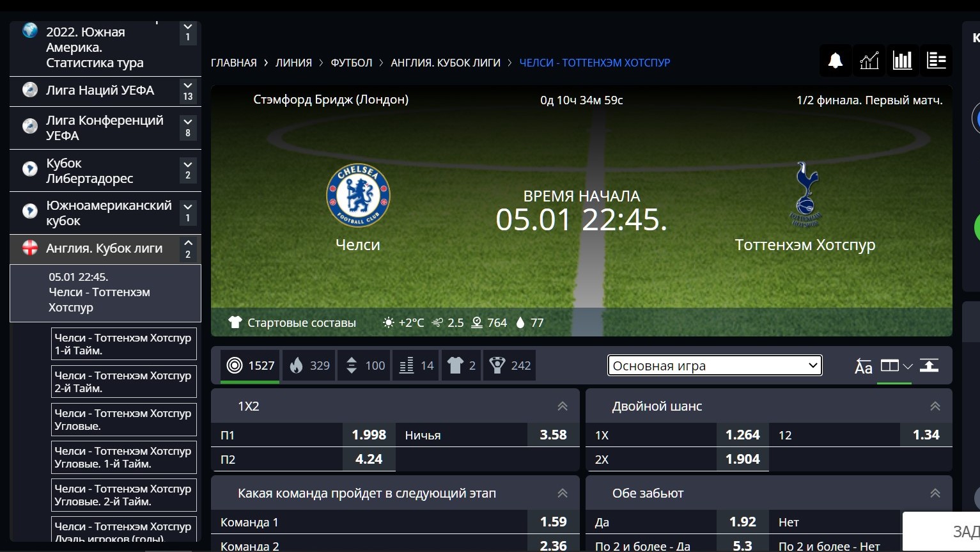980x552 pixels.
Task: Click the bell notifications icon
Action: 835,61
